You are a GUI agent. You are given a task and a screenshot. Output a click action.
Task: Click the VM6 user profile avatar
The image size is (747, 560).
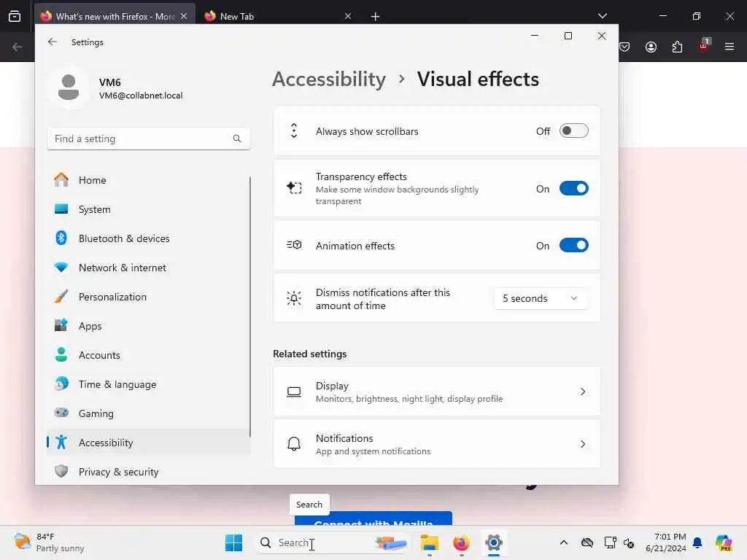[x=69, y=87]
